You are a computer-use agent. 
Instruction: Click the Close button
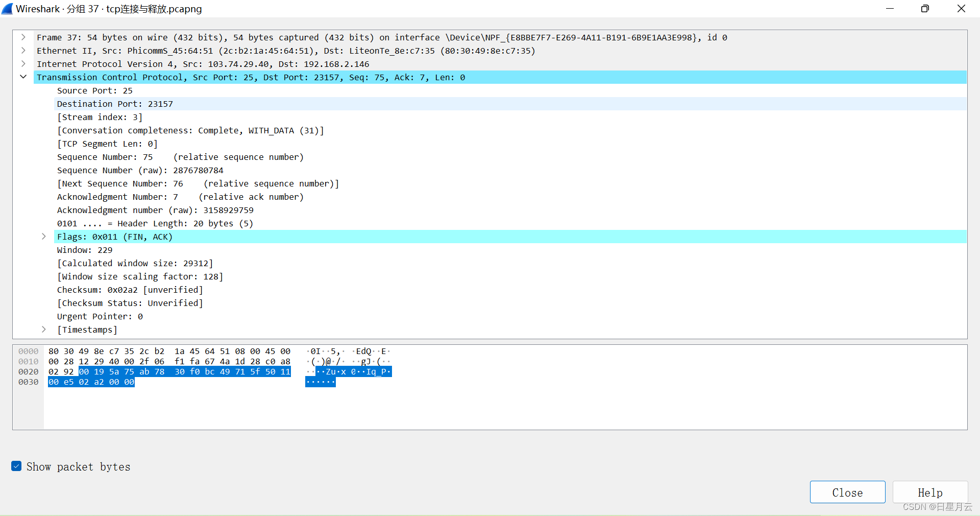847,492
